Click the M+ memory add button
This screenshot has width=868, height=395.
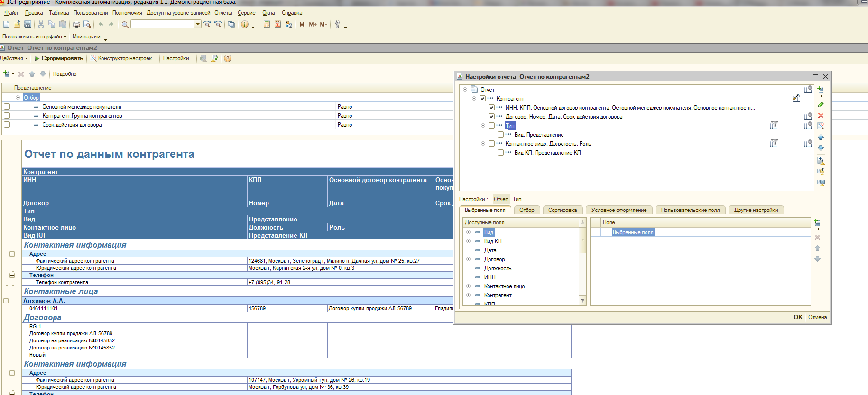pos(313,24)
